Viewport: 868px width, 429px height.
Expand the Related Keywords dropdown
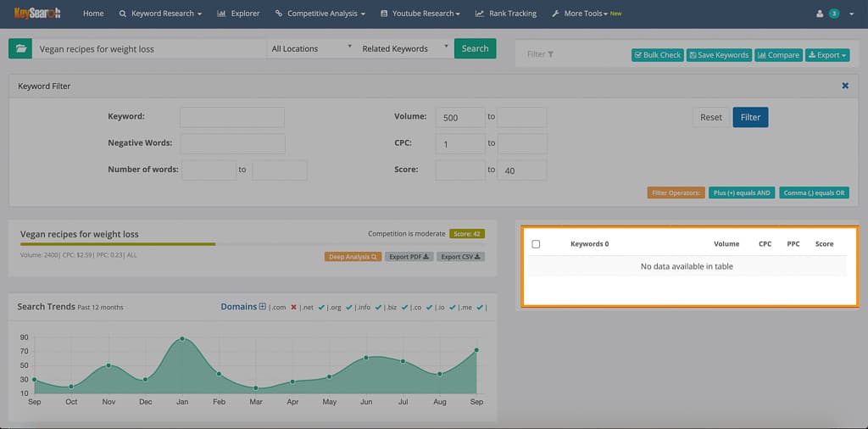pyautogui.click(x=403, y=48)
